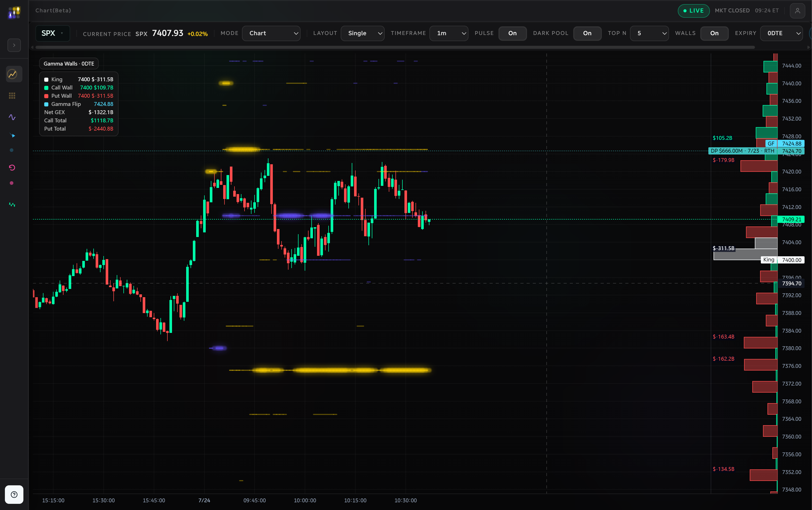Screen dimensions: 812x510
Task: Click the DP $666.00M 7/23 RTH label
Action: [x=743, y=151]
